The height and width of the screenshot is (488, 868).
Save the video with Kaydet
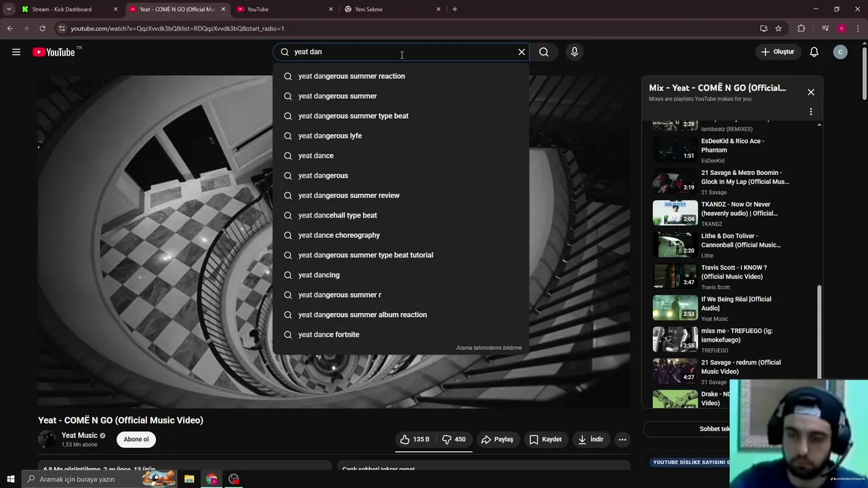545,439
